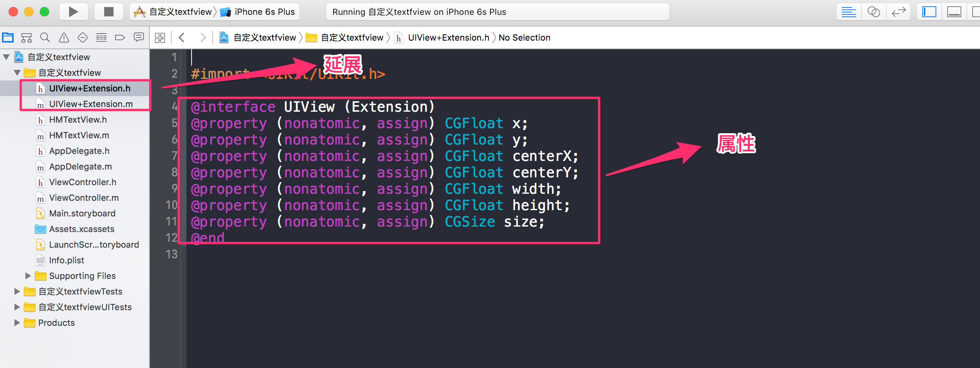Click 自定义textfview project in the jump bar
The width and height of the screenshot is (980, 368).
coord(258,38)
